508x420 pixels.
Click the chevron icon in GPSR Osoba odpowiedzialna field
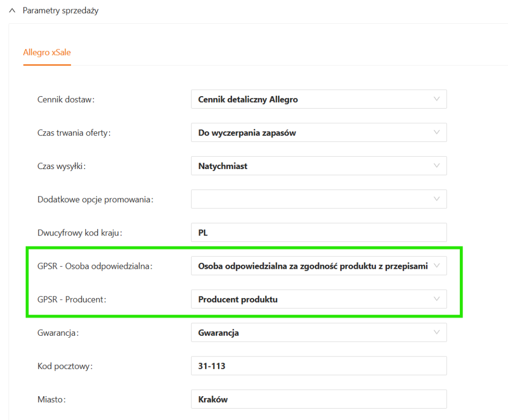[x=437, y=266]
